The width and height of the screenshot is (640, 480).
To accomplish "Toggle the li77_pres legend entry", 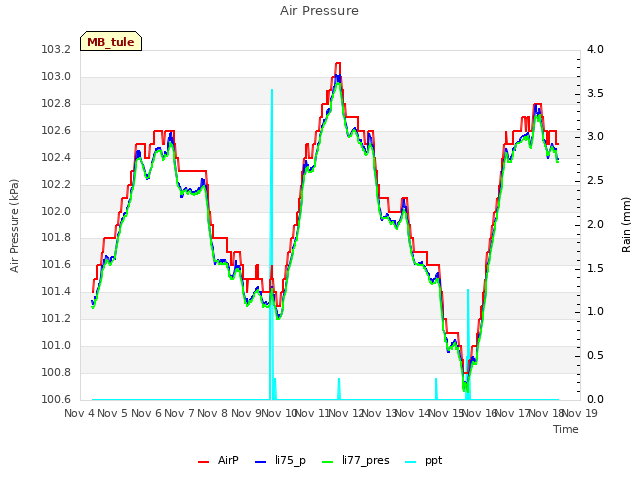I will pos(356,461).
